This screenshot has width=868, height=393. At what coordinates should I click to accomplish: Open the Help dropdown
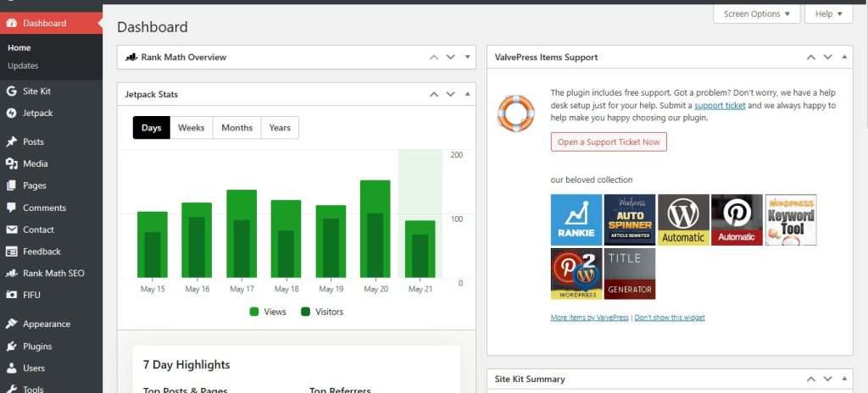[829, 14]
